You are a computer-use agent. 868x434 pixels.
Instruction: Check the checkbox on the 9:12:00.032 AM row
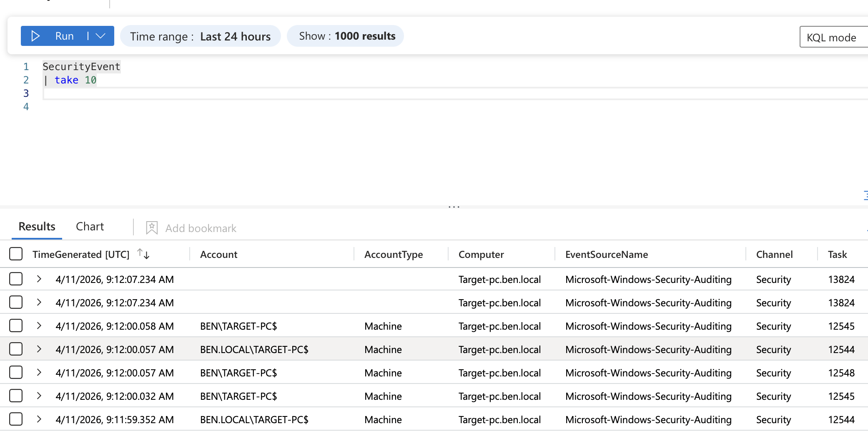tap(15, 396)
